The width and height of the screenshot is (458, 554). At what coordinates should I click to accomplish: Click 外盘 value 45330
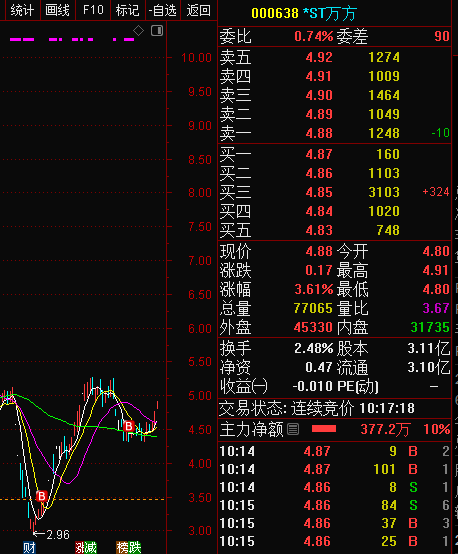click(313, 328)
